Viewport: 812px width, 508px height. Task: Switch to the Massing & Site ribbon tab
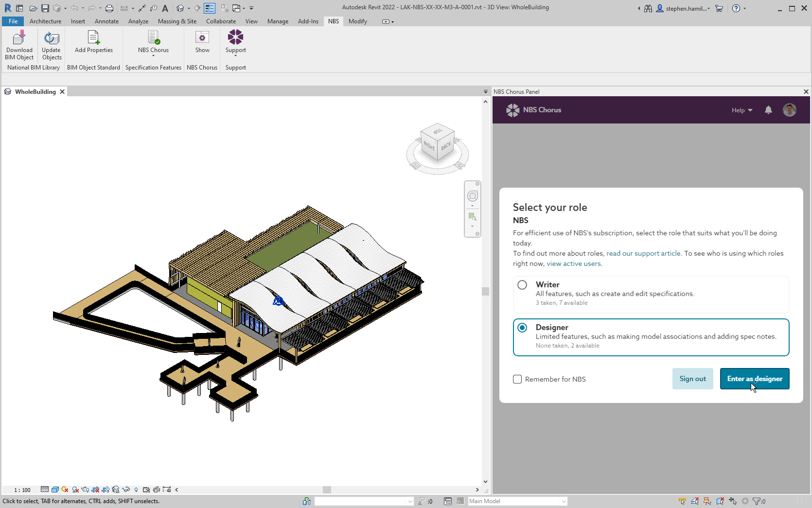177,21
